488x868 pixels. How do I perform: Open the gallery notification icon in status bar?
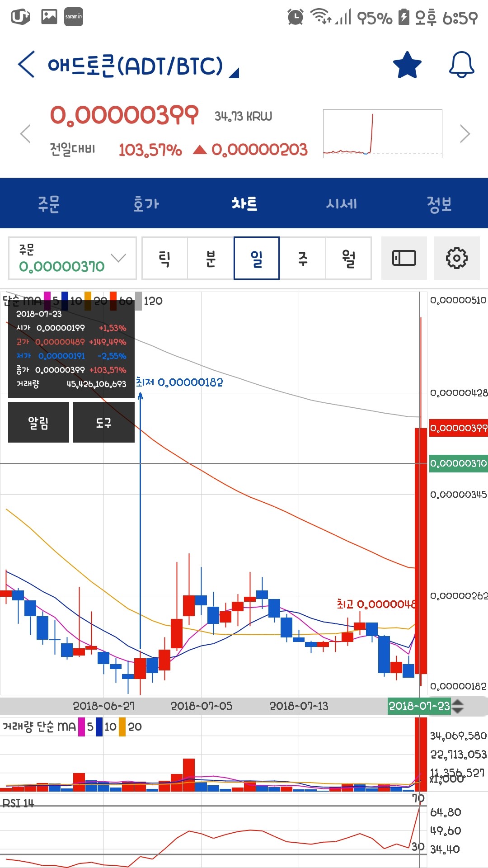[x=49, y=17]
